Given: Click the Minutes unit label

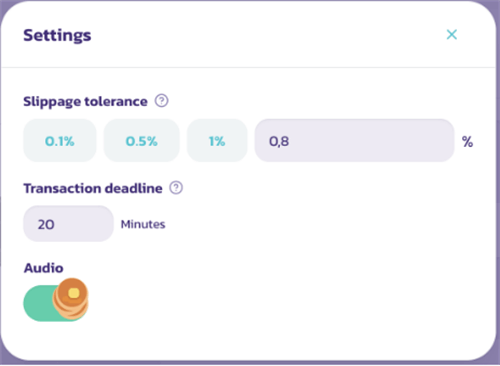Looking at the screenshot, I should (143, 224).
